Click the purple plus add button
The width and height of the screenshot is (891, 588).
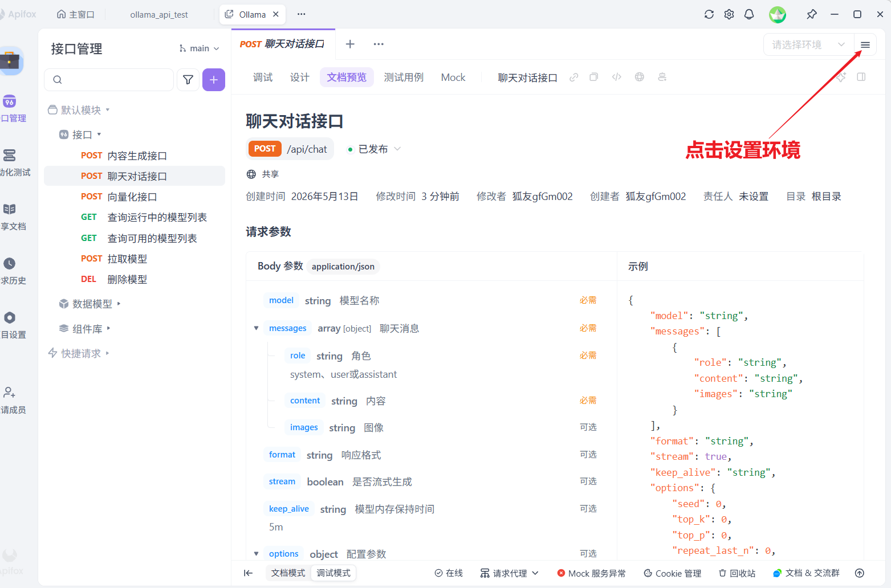[x=214, y=80]
